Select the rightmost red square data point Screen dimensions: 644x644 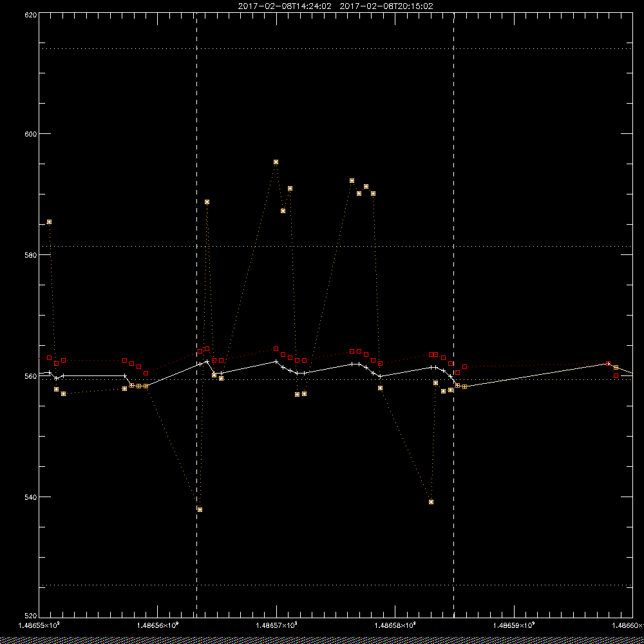tap(616, 376)
